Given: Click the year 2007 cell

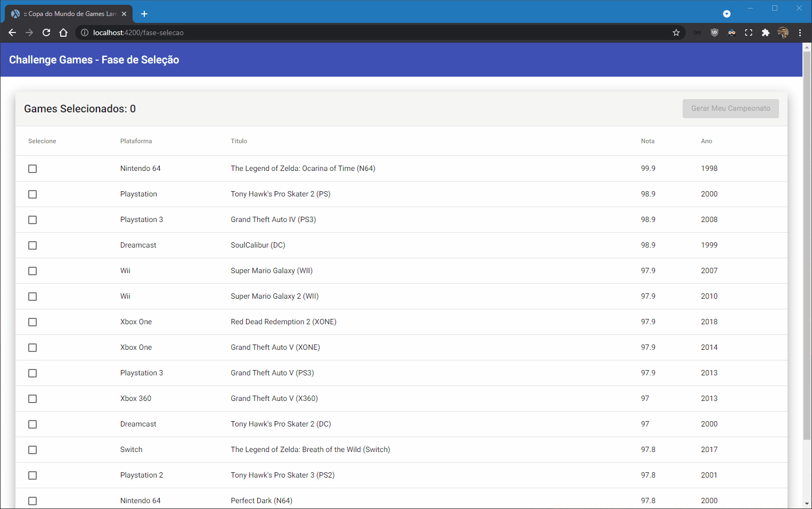Looking at the screenshot, I should (709, 270).
